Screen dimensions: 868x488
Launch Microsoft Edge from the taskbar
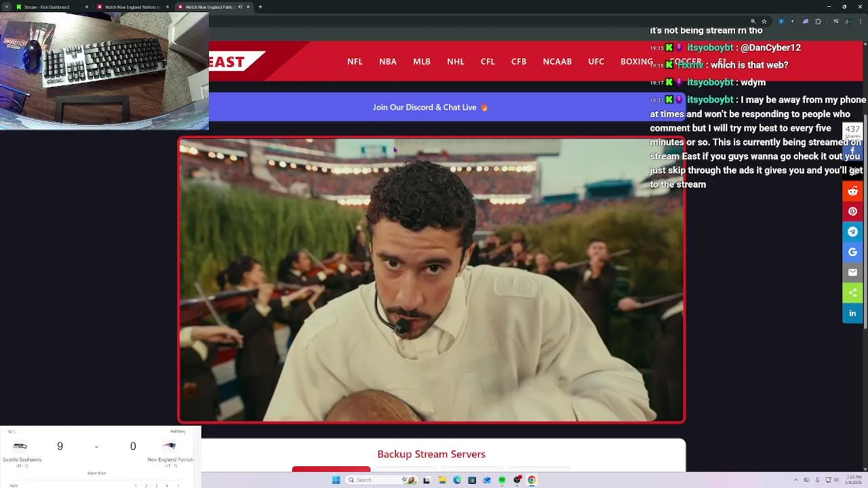pos(457,480)
